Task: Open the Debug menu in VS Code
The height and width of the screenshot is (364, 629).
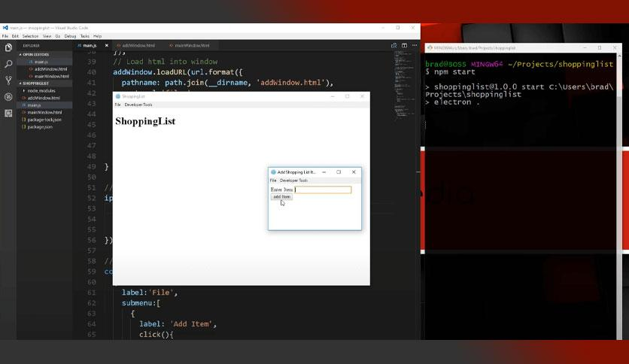Action: pos(70,36)
